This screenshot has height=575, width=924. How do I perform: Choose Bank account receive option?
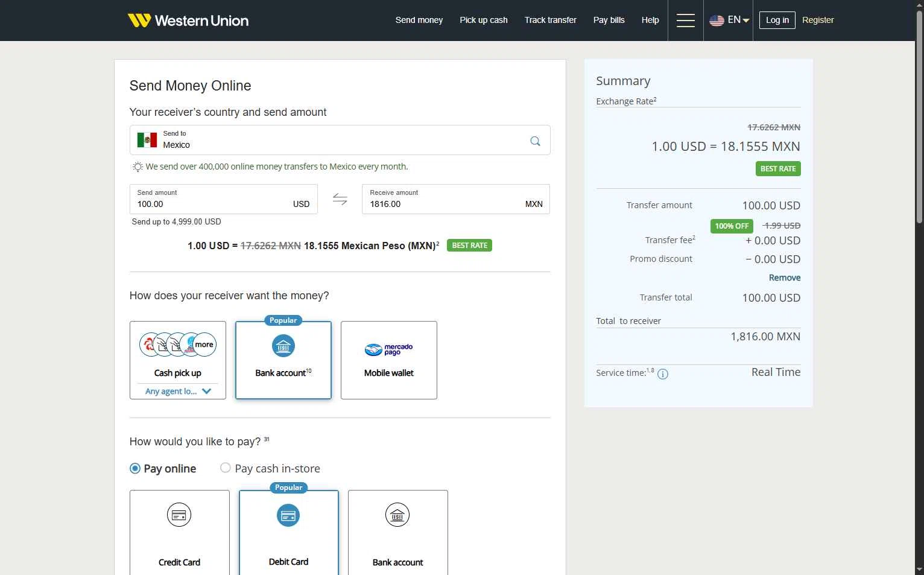tap(283, 360)
